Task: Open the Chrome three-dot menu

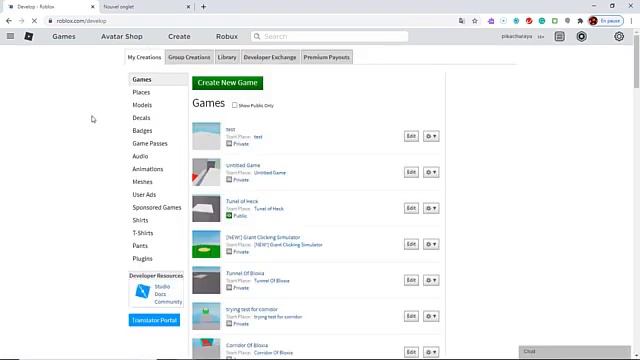Action: [631, 21]
